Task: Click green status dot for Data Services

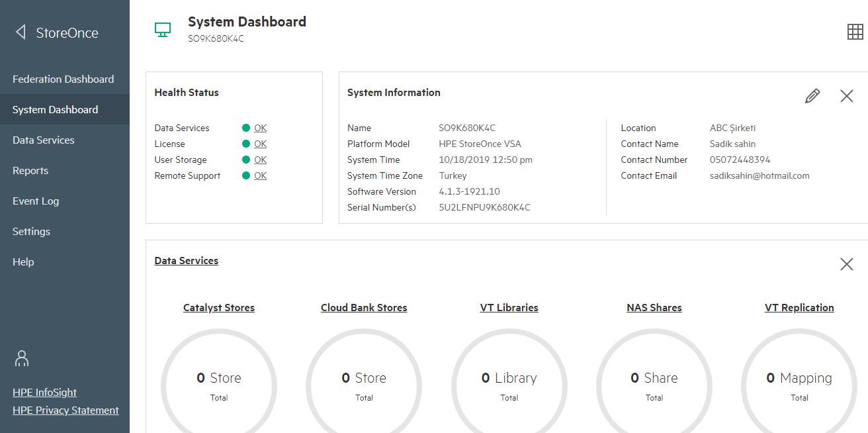Action: click(246, 128)
